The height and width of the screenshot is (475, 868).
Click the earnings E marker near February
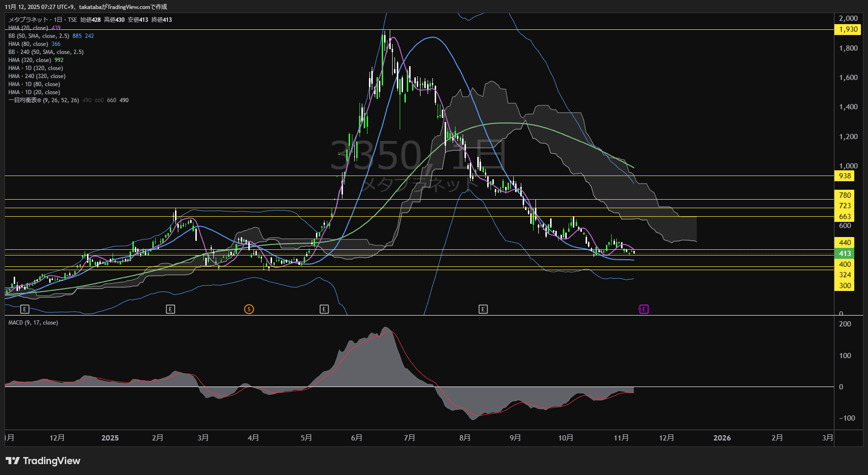click(x=170, y=309)
